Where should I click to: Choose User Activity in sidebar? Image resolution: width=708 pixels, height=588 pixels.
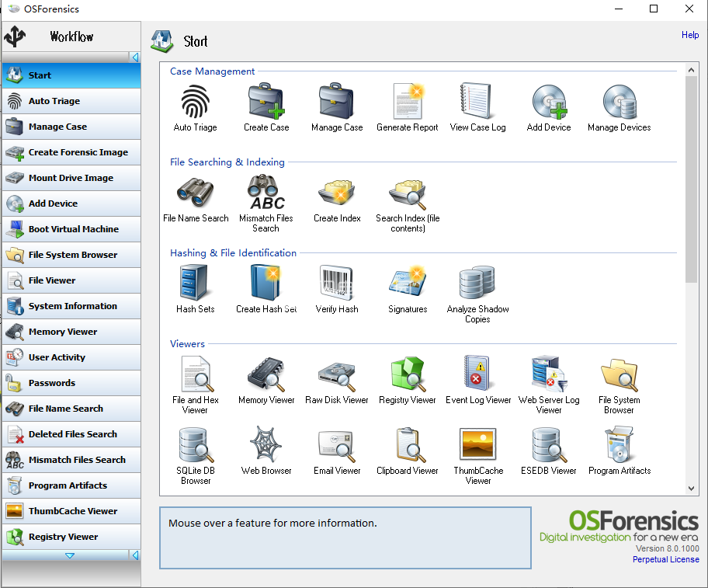[x=71, y=357]
